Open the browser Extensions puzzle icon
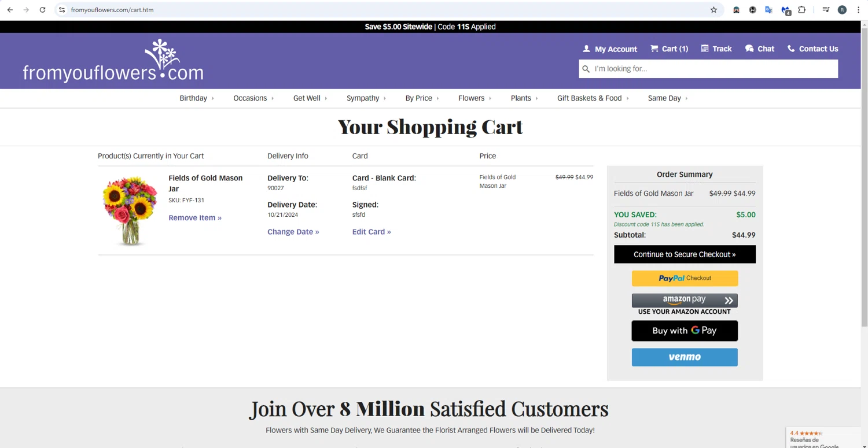 (x=801, y=10)
